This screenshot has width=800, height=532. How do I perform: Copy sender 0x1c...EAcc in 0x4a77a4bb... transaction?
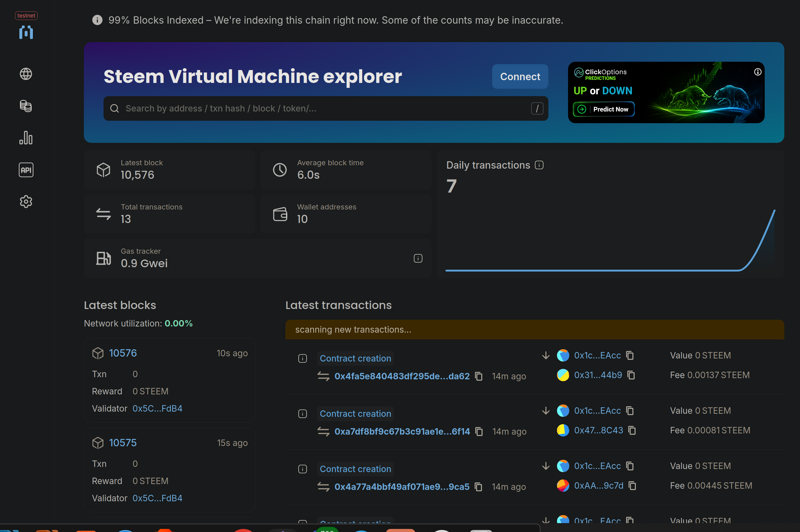click(630, 466)
